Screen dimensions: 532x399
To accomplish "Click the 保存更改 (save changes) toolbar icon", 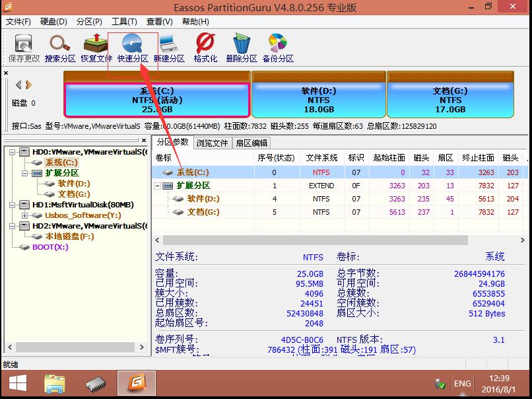I will coord(24,46).
